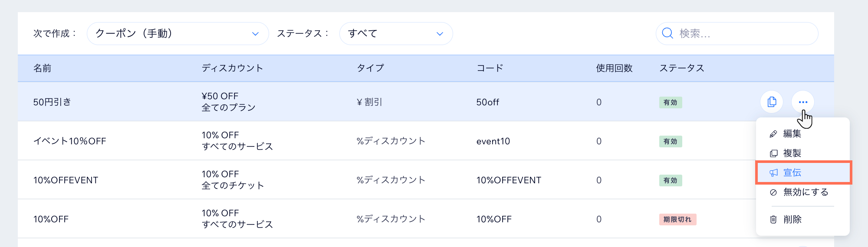The image size is (868, 247).
Task: Click the disable icon beside 無効にする
Action: 773,192
